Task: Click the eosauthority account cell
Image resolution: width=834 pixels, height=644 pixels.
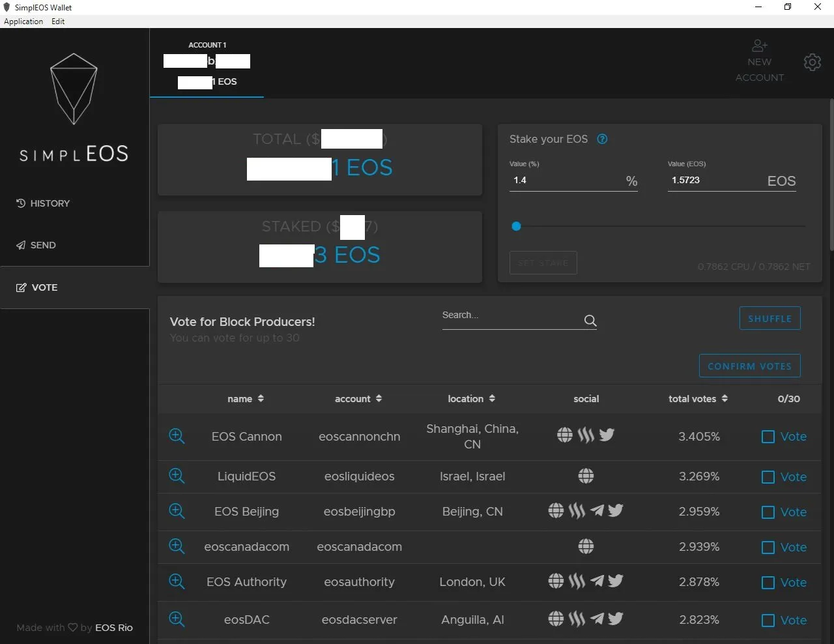Action: 360,582
